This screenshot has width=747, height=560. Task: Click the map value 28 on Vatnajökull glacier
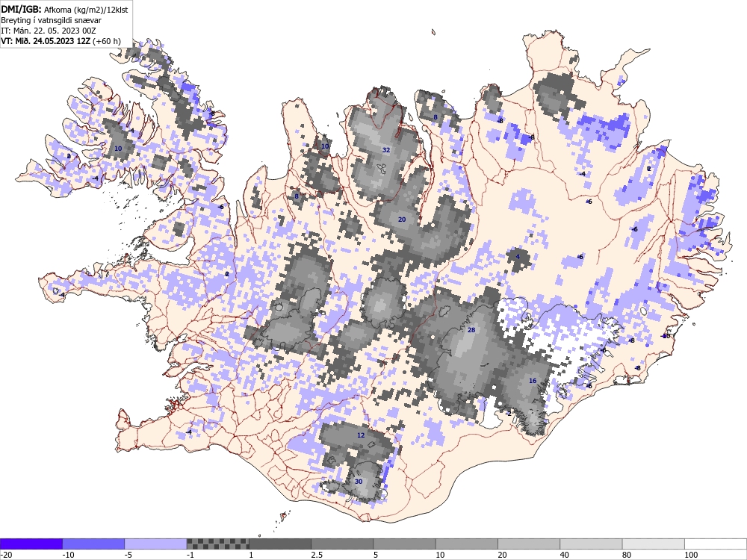[471, 330]
